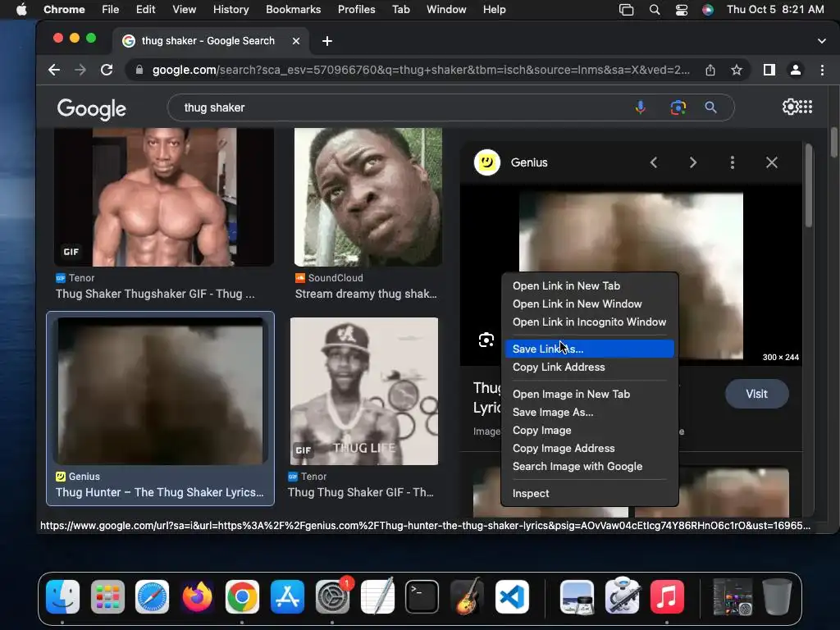Viewport: 840px width, 630px height.
Task: Choose Save Image As...
Action: click(x=589, y=412)
